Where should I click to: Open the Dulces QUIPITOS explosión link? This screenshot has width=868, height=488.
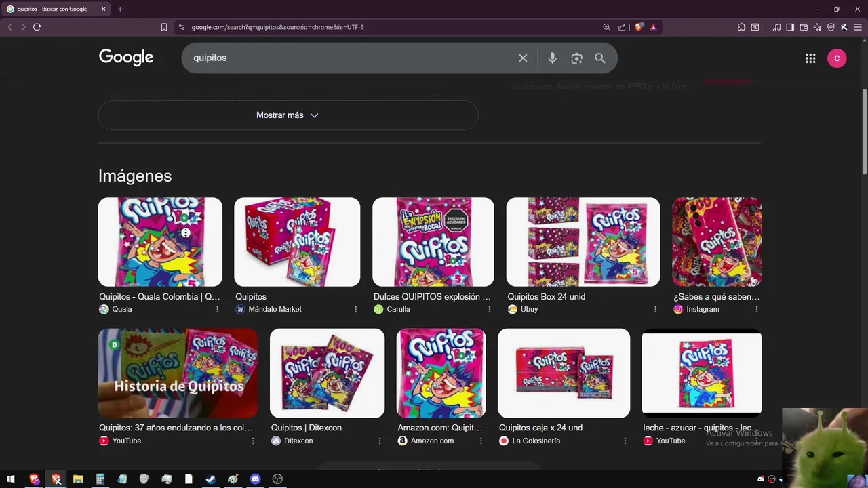click(432, 297)
